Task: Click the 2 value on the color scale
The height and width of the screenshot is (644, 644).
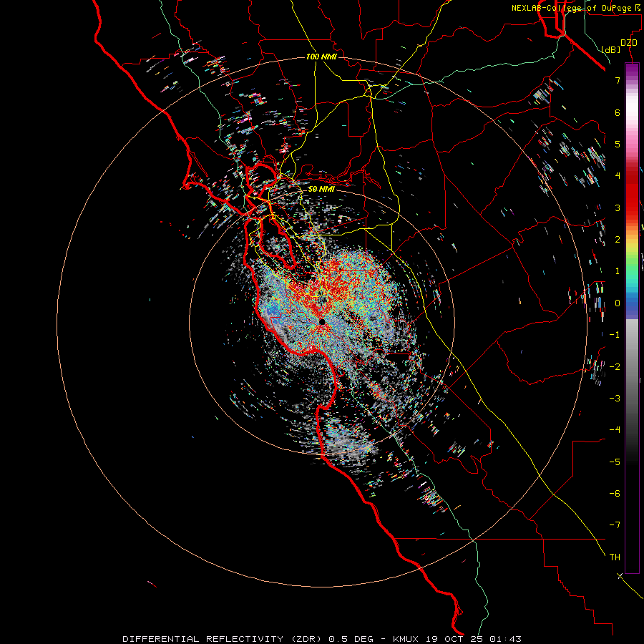Action: coord(618,240)
